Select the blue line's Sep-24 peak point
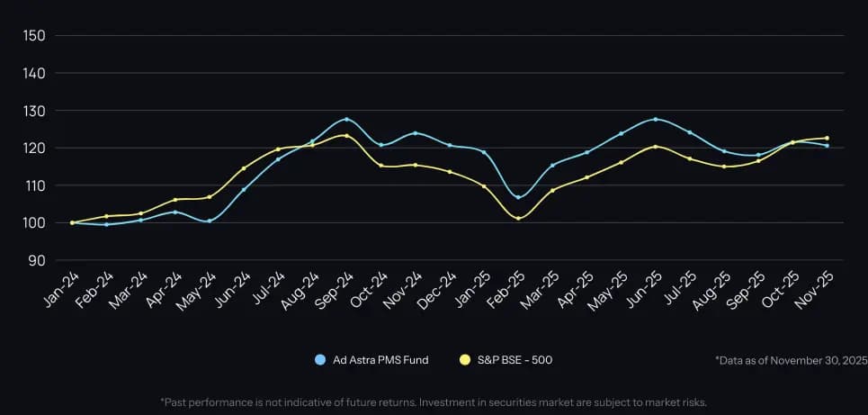 click(346, 119)
